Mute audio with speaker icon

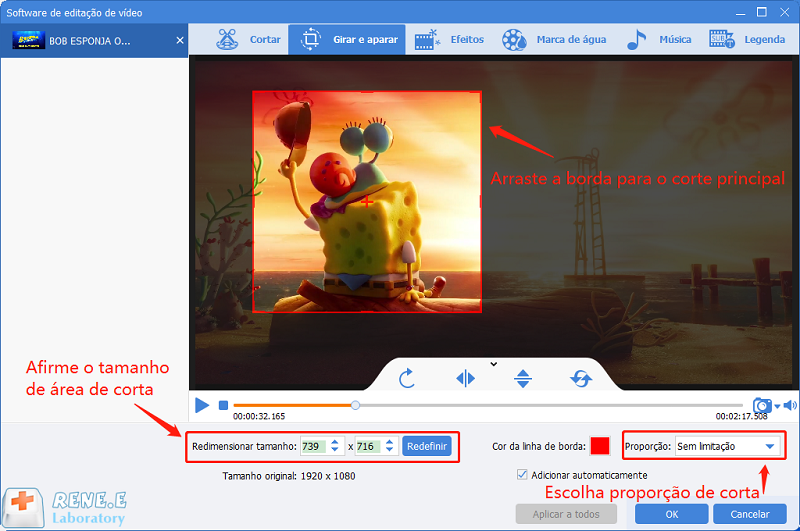[790, 406]
